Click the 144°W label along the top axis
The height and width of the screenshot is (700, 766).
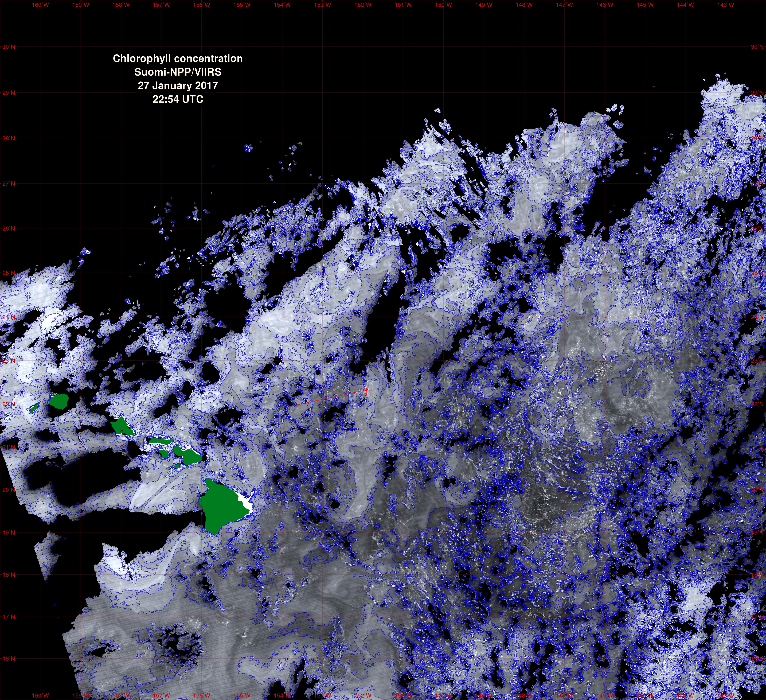[x=685, y=5]
